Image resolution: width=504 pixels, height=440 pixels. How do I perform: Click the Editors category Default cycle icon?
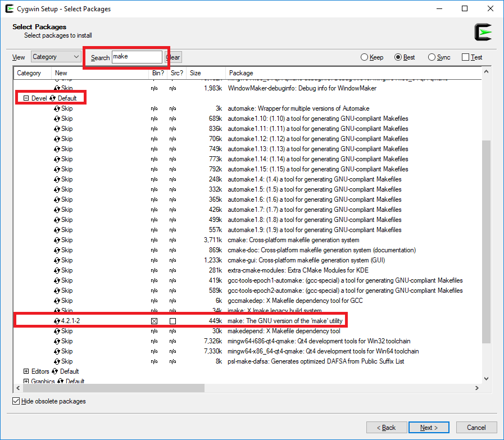point(55,371)
